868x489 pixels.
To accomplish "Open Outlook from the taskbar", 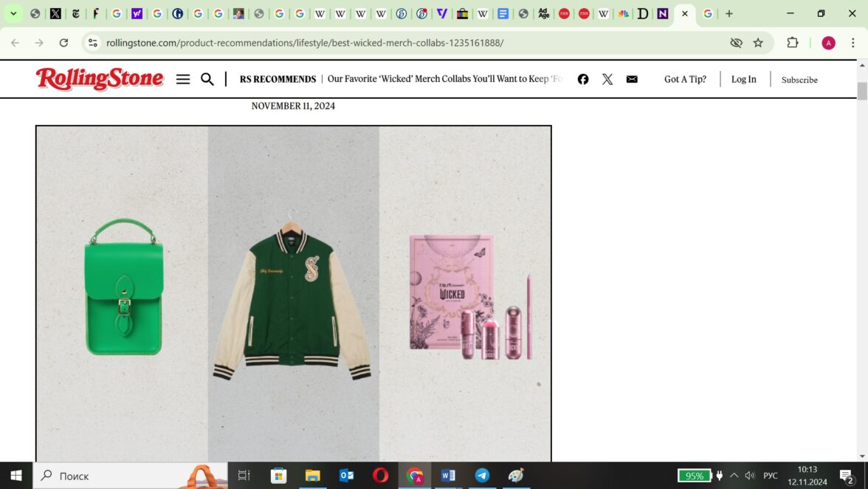I will point(347,476).
